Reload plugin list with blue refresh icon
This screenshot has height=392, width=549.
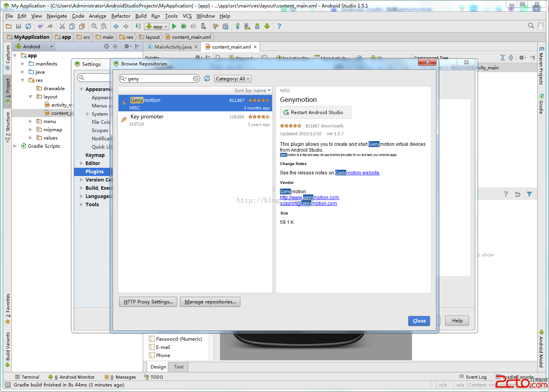pyautogui.click(x=207, y=78)
